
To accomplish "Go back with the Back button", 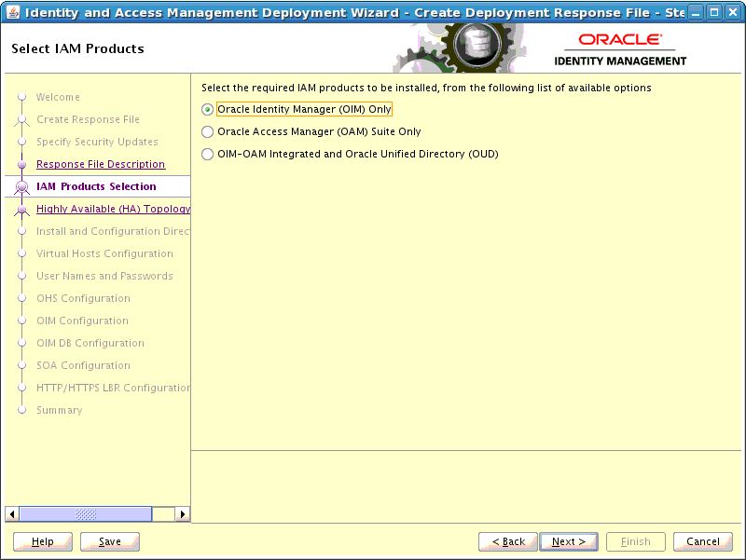I will click(508, 541).
